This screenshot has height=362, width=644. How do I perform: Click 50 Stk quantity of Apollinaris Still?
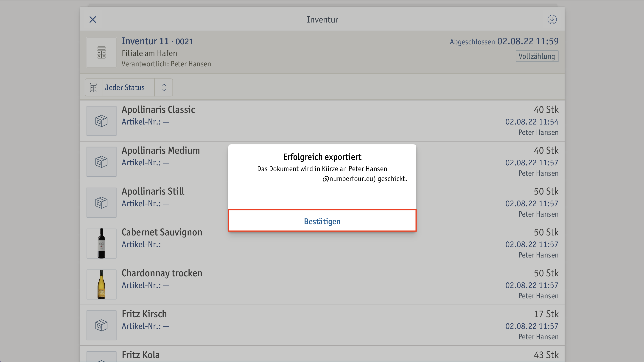546,191
